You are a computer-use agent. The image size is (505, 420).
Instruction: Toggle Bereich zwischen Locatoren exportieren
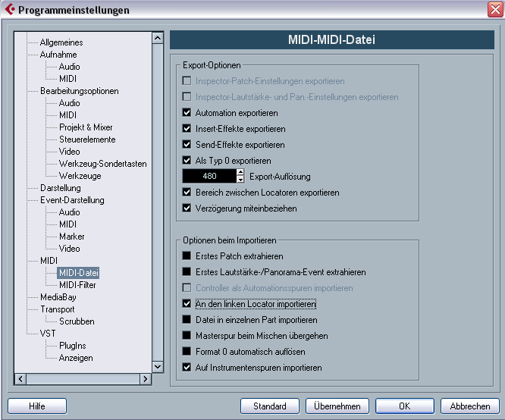tap(187, 192)
